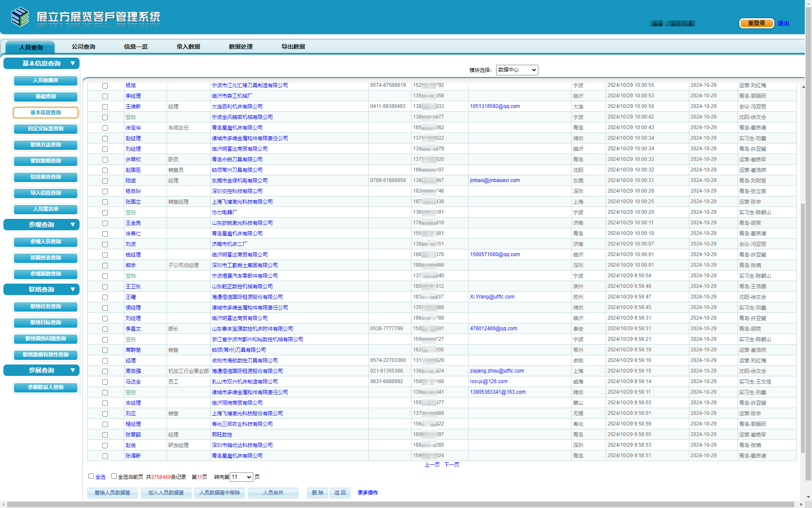The height and width of the screenshot is (508, 812).
Task: Select 重复数据查询 sidebar button
Action: click(x=46, y=161)
